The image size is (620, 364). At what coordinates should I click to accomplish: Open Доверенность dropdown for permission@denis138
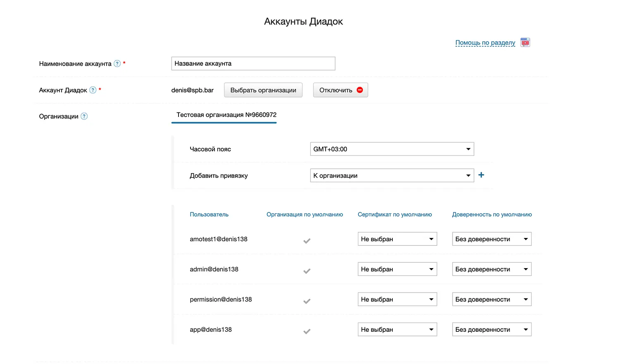(491, 300)
